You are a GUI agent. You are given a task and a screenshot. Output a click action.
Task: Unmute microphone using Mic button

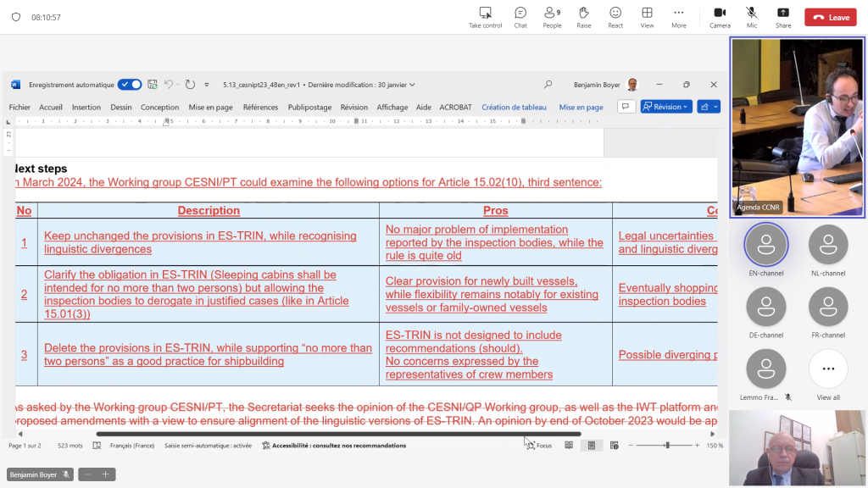751,16
